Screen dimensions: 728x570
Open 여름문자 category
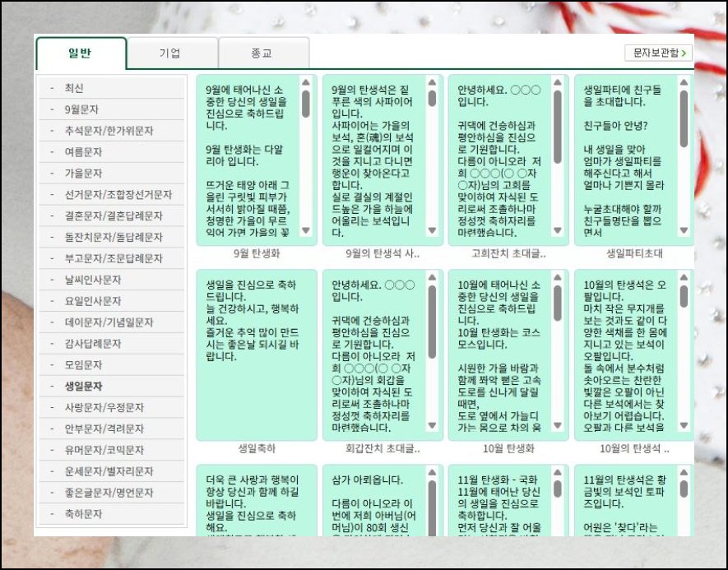point(111,152)
